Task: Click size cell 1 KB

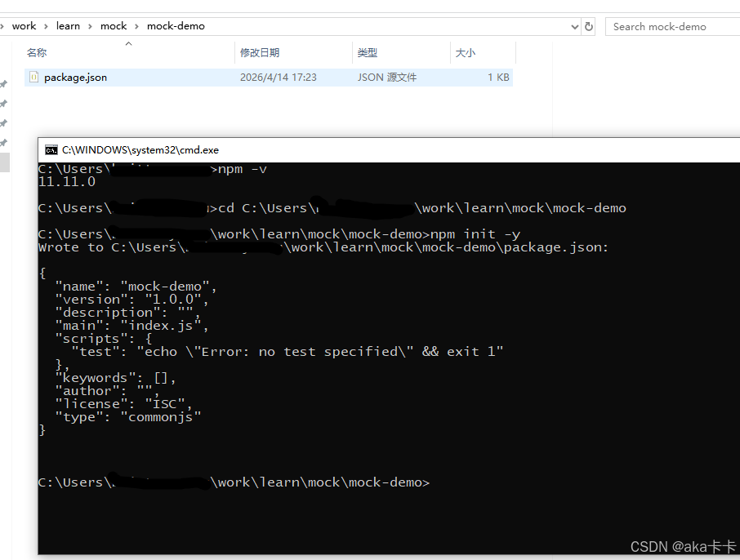Action: (498, 78)
